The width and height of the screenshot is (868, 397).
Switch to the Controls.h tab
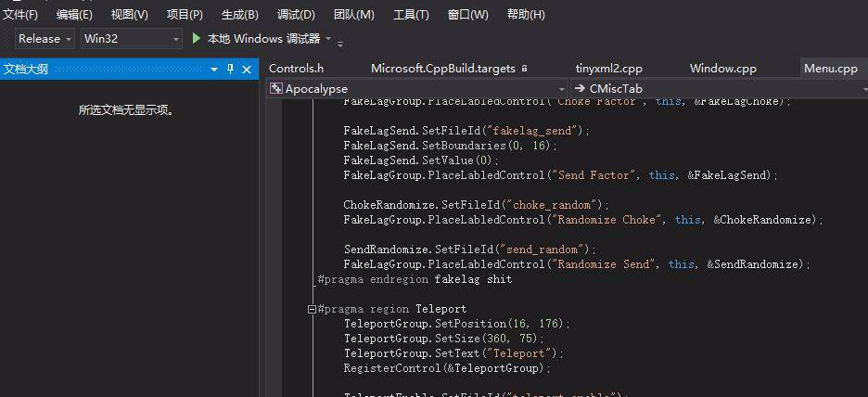pyautogui.click(x=296, y=69)
